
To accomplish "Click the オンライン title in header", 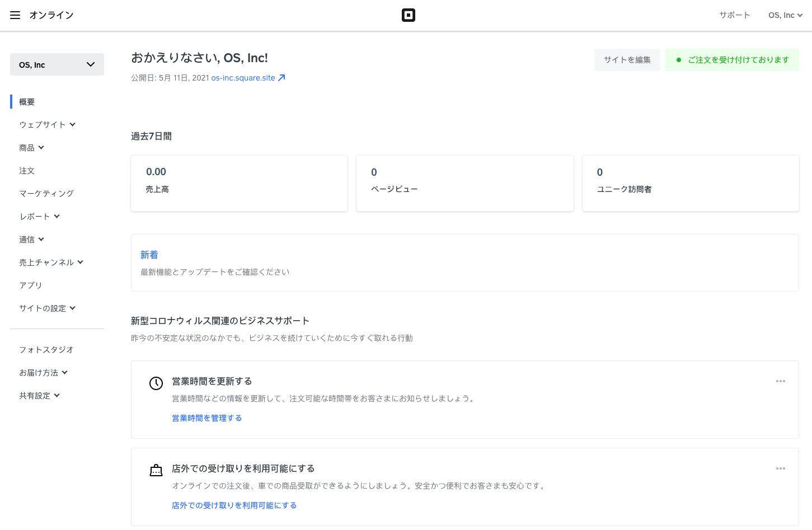I will (51, 15).
